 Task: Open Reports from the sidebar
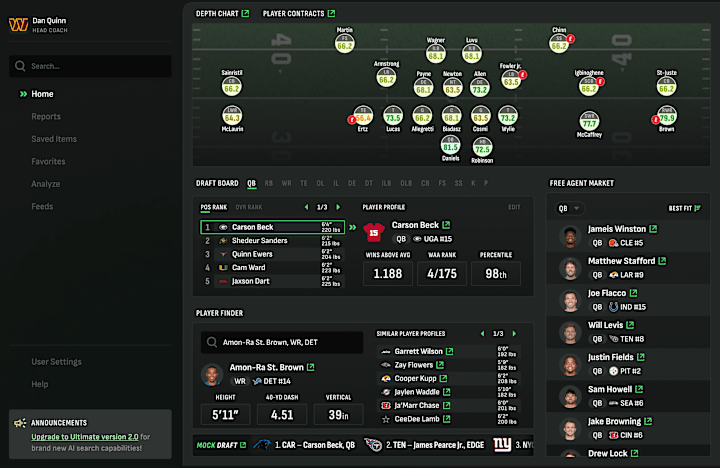point(46,117)
